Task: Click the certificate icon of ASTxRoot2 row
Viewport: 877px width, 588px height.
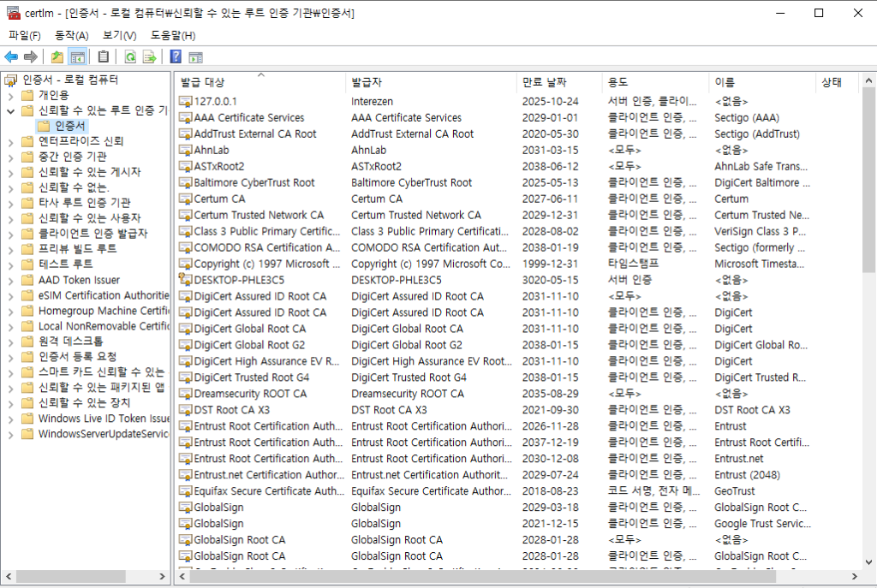Action: (x=185, y=167)
